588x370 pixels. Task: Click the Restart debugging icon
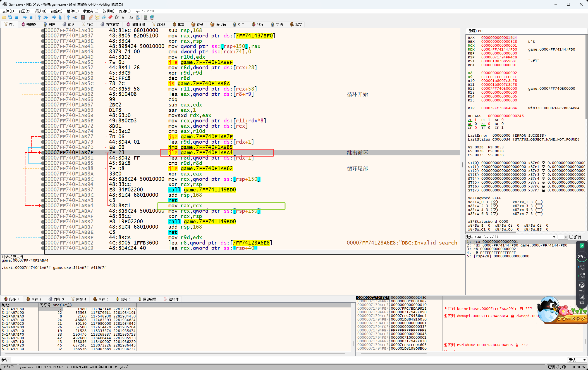(10, 17)
